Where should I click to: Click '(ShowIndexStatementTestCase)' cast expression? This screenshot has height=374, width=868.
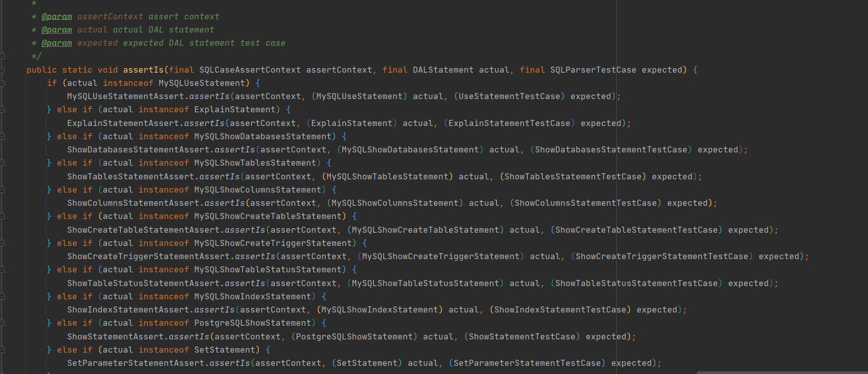tap(560, 310)
